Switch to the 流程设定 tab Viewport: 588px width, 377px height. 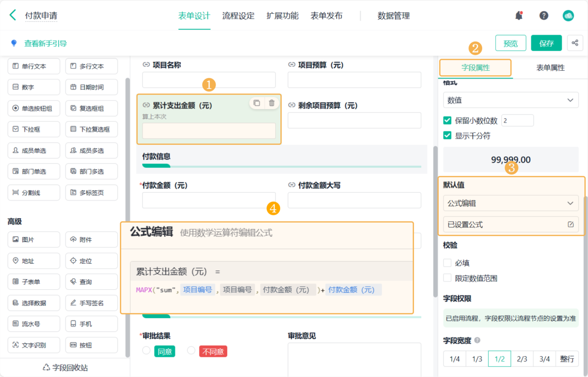coord(239,15)
